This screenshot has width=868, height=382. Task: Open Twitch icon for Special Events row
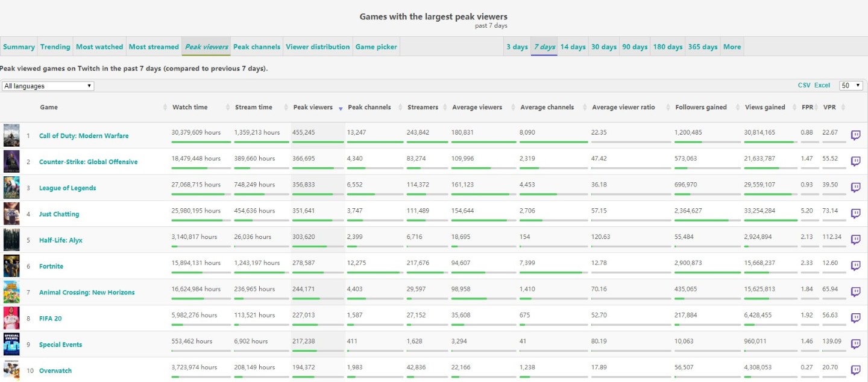855,344
